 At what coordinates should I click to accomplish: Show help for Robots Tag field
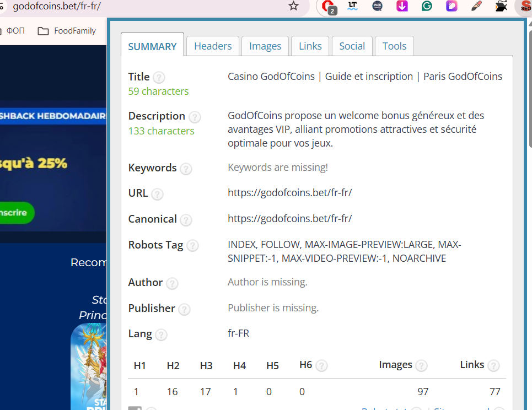pos(192,246)
